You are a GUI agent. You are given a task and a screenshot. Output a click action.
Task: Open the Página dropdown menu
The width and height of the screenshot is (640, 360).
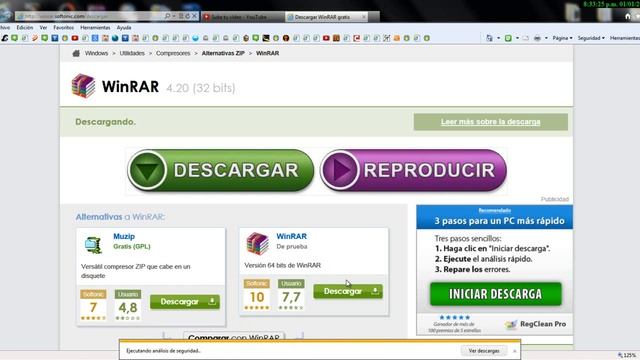pyautogui.click(x=562, y=38)
